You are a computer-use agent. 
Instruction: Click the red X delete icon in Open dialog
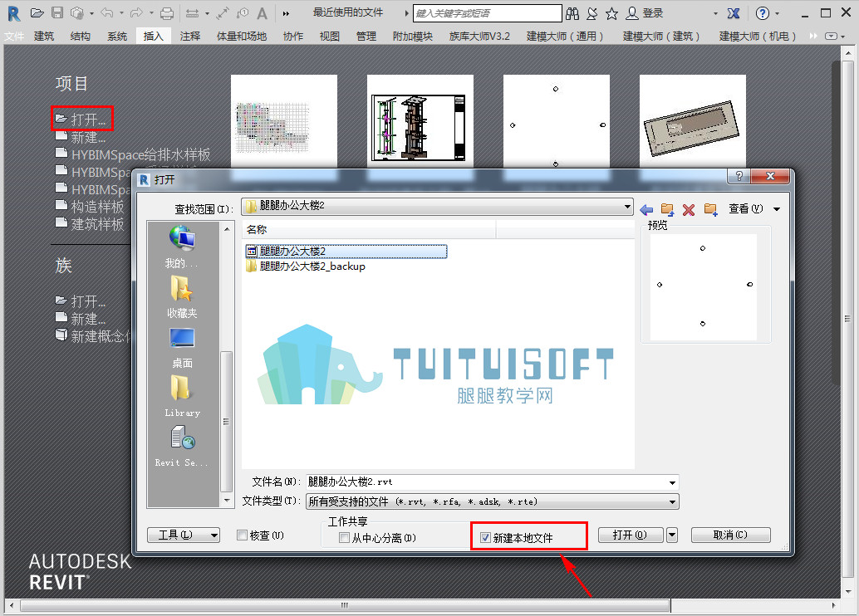point(689,209)
